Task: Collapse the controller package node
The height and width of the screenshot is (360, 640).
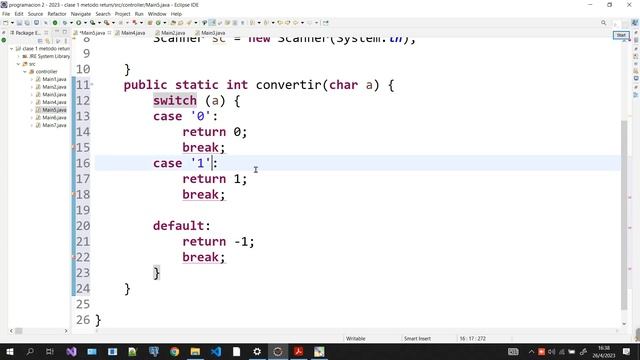Action: pos(25,71)
